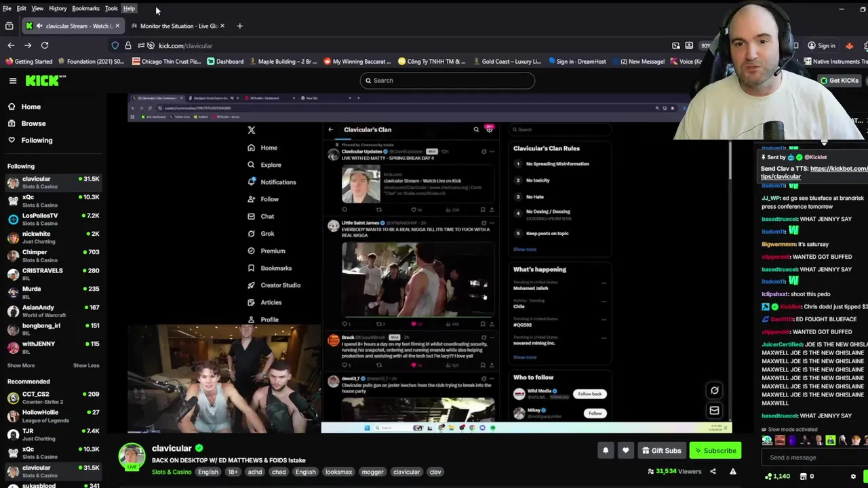Open Firefox View from the tab bar
Image resolution: width=868 pixels, height=488 pixels.
click(x=9, y=26)
